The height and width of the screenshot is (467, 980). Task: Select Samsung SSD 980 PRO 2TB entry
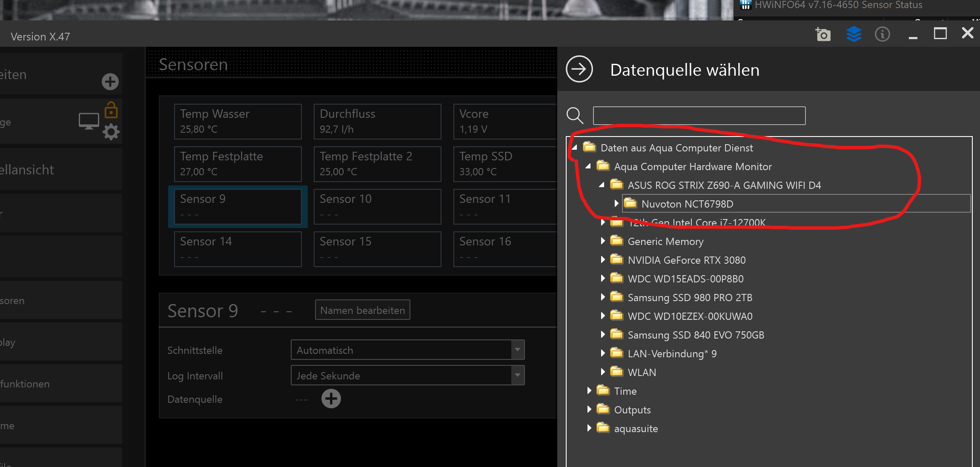click(x=690, y=297)
